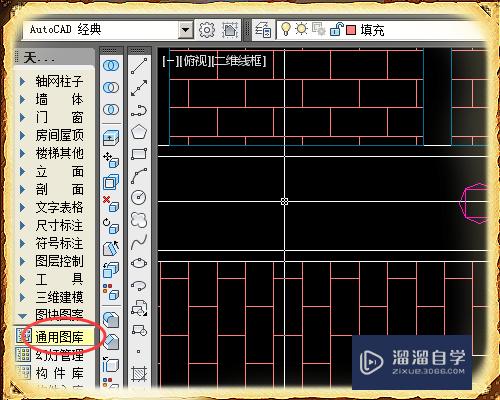500x400 pixels.
Task: Select the Line draw tool
Action: pos(139,66)
